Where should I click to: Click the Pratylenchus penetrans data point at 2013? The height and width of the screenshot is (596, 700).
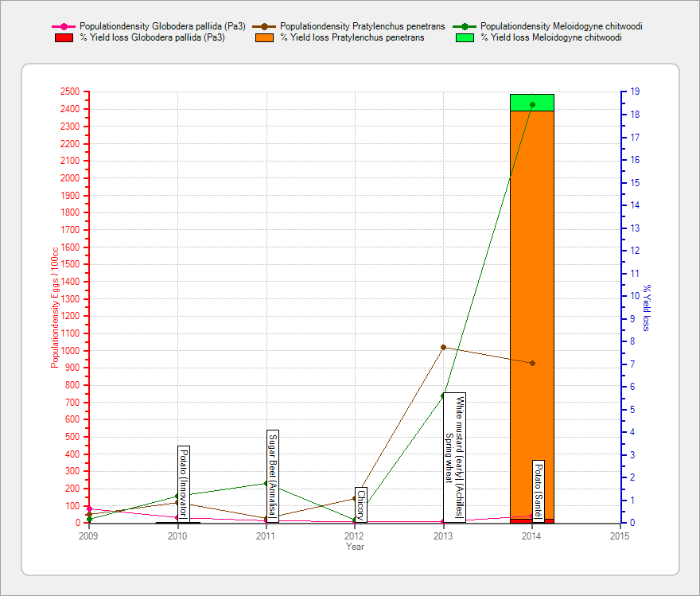click(444, 347)
